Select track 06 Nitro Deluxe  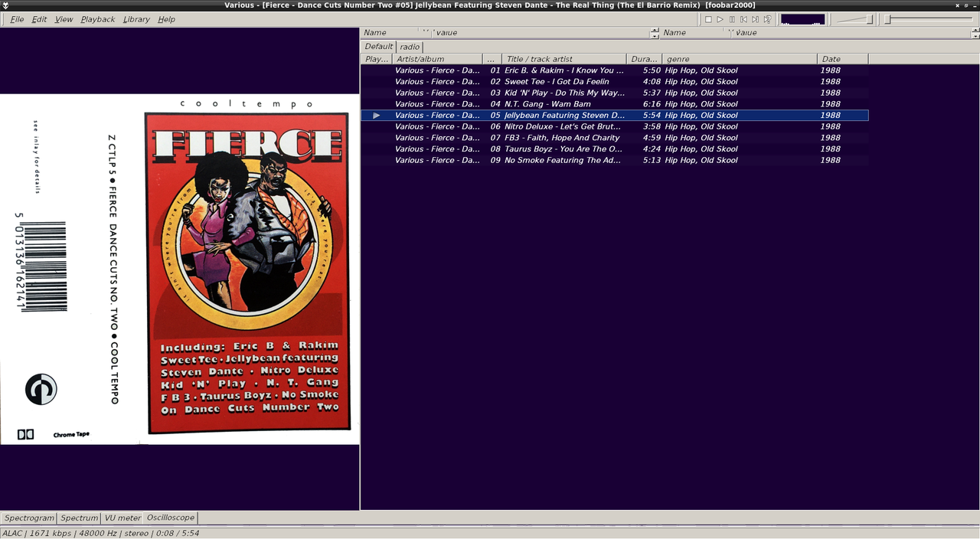614,126
